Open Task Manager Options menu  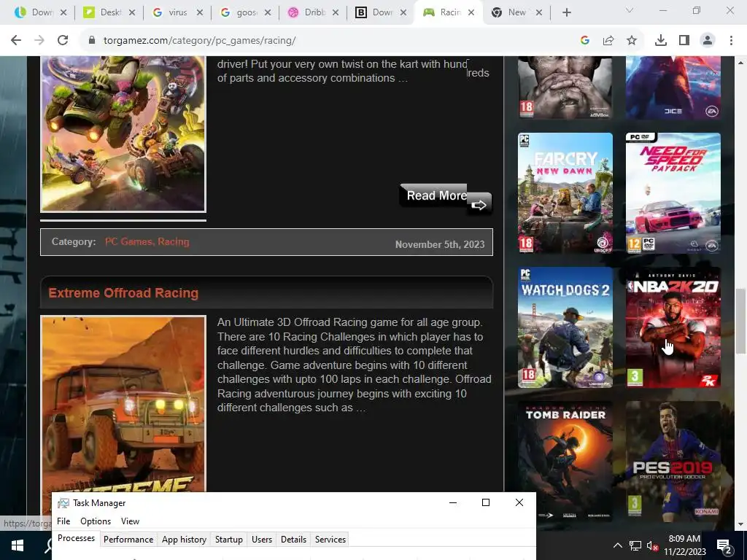(x=96, y=521)
